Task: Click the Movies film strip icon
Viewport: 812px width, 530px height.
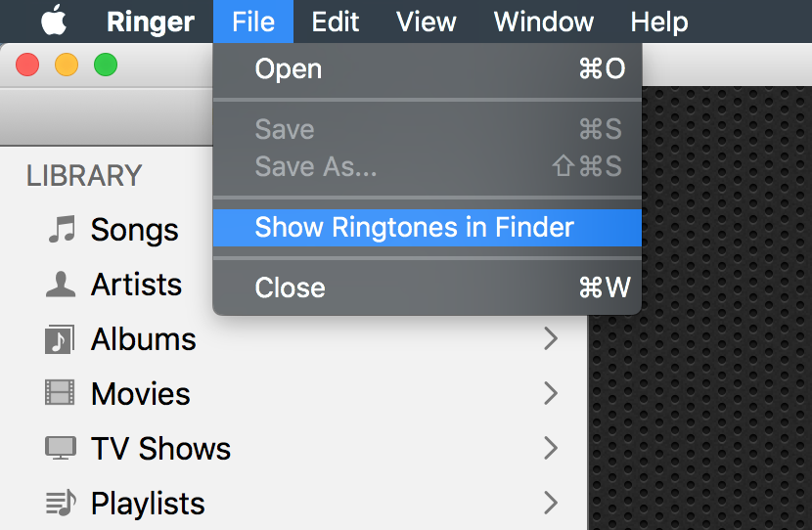Action: (x=61, y=394)
